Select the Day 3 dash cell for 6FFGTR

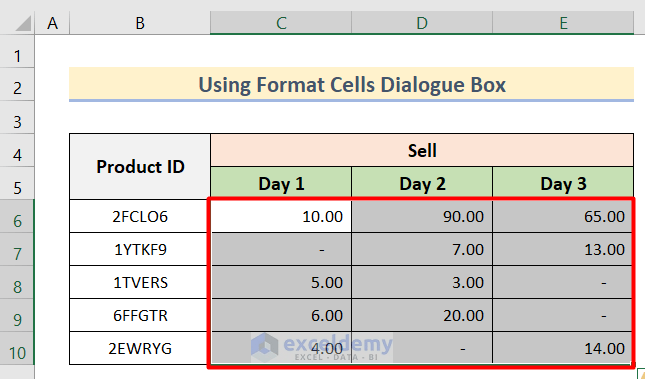point(562,315)
